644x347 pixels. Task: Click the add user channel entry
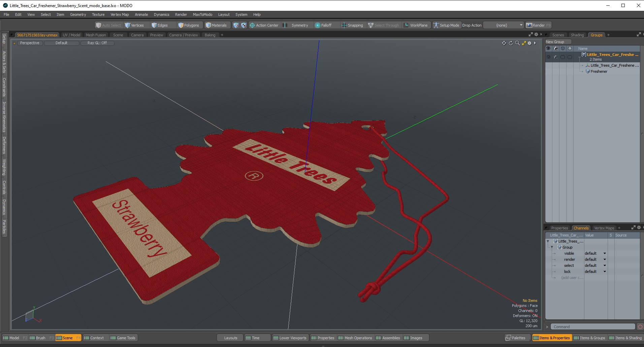point(572,278)
